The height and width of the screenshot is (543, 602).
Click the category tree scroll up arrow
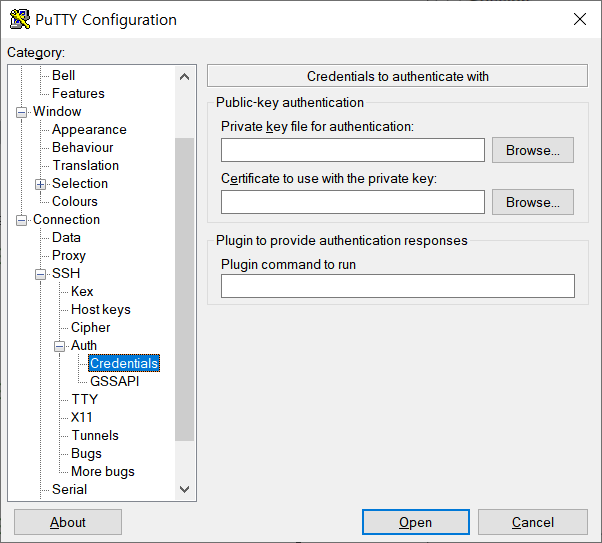[184, 77]
